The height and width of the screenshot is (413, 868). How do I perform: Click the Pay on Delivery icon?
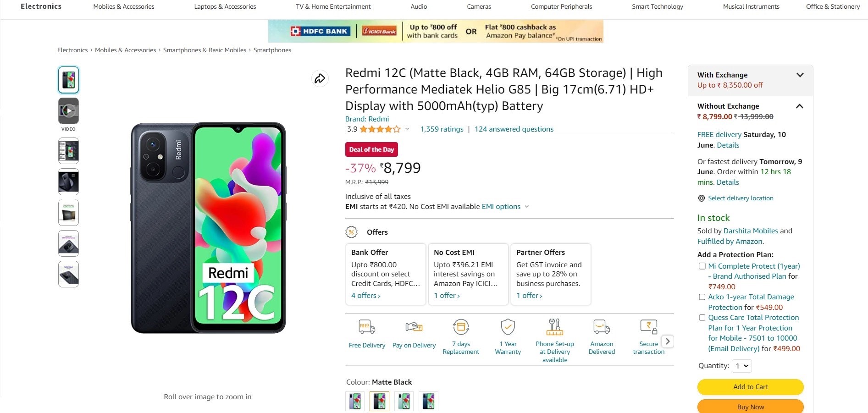pos(414,327)
